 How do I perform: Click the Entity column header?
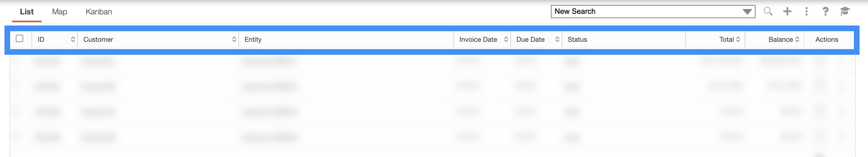(x=253, y=40)
